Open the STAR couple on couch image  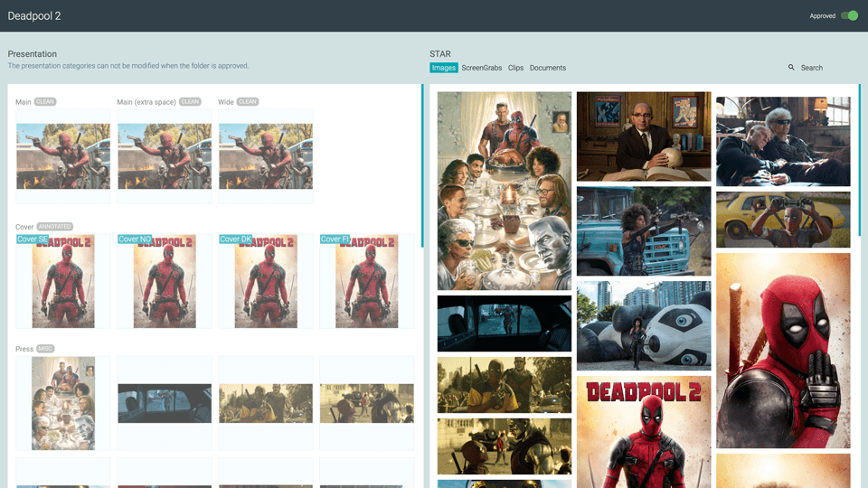[783, 142]
